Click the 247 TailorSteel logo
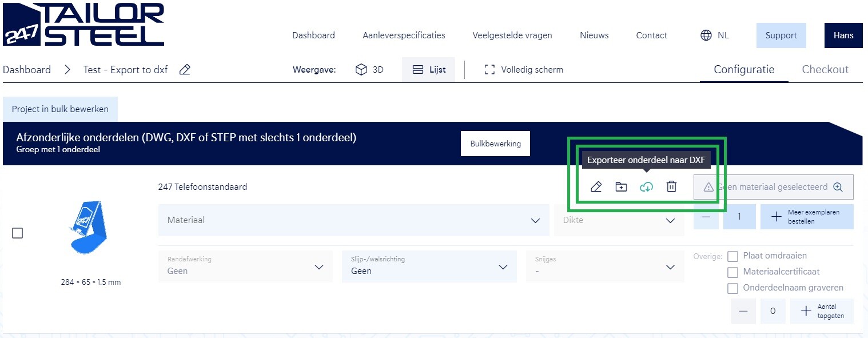The width and height of the screenshot is (868, 338). (83, 25)
